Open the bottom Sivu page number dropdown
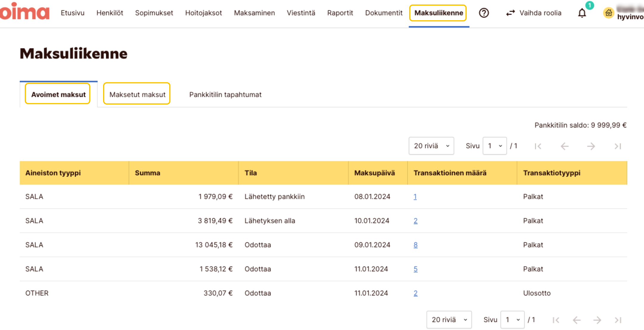Image resolution: width=644 pixels, height=330 pixels. pyautogui.click(x=512, y=320)
